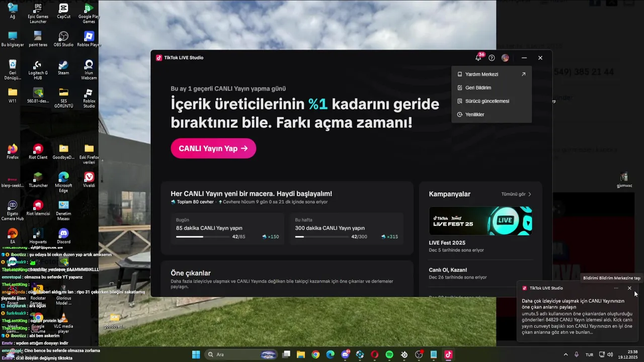Click the Bugün 85 dakika CANLI Yayın task card

227,229
